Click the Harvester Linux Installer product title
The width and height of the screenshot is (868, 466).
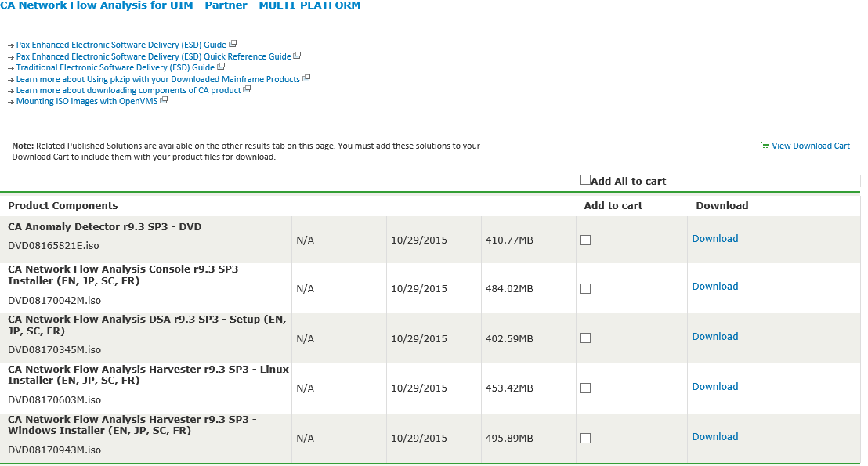148,374
